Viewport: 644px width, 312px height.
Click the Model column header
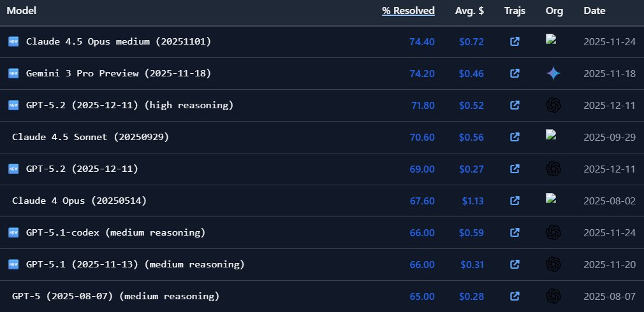click(21, 11)
